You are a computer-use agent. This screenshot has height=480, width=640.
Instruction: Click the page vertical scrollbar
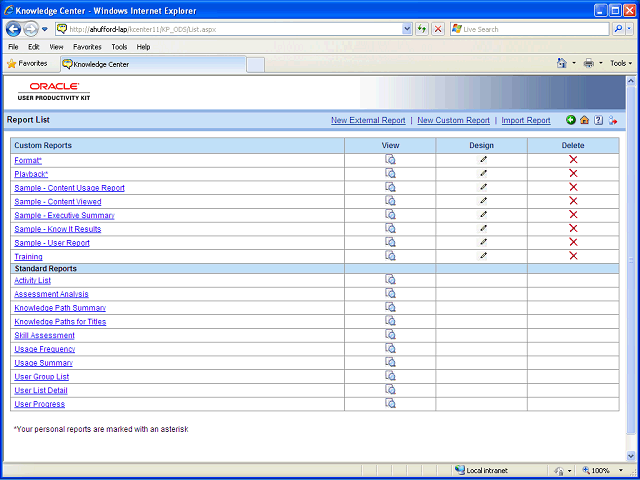(x=631, y=260)
